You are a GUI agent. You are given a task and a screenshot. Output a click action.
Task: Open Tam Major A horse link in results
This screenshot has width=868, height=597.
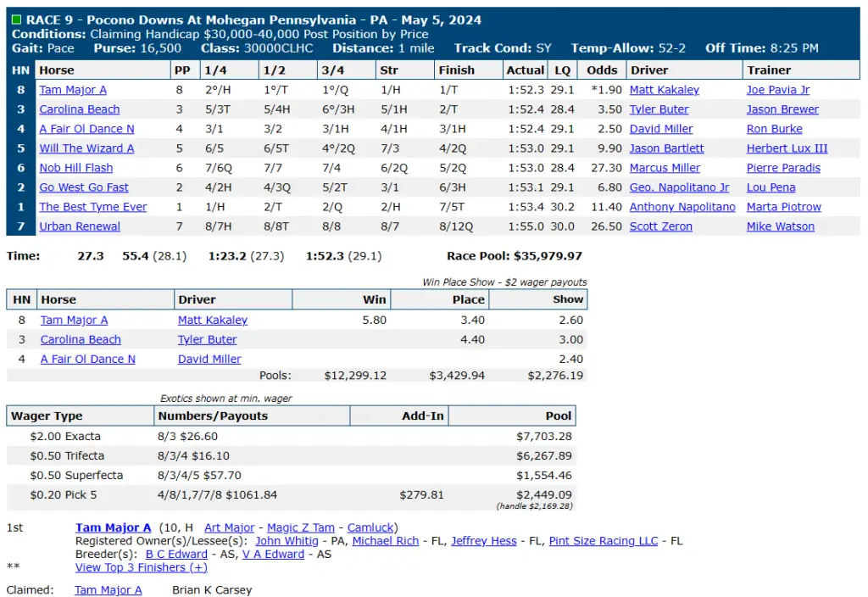coord(73,90)
